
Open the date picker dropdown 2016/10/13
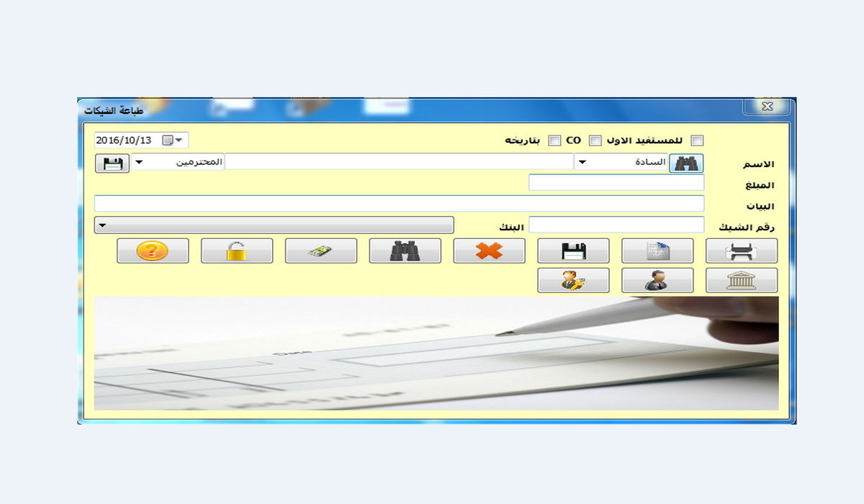tap(174, 140)
